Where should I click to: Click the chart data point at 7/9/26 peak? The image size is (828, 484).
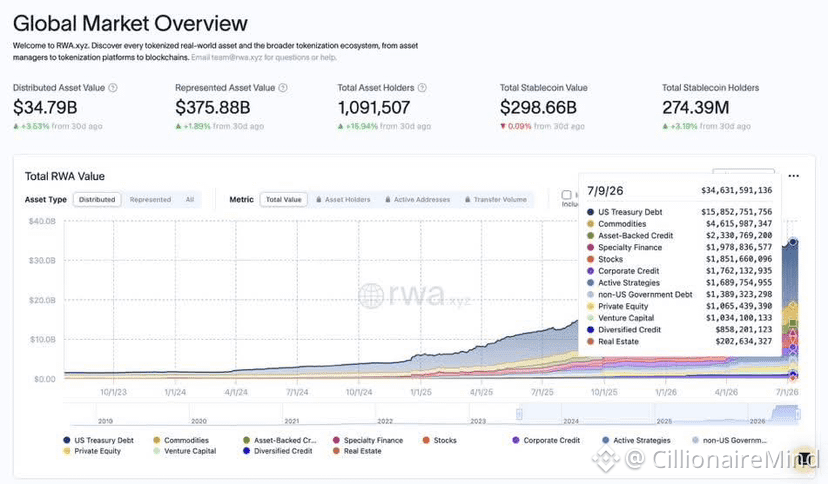pos(793,242)
